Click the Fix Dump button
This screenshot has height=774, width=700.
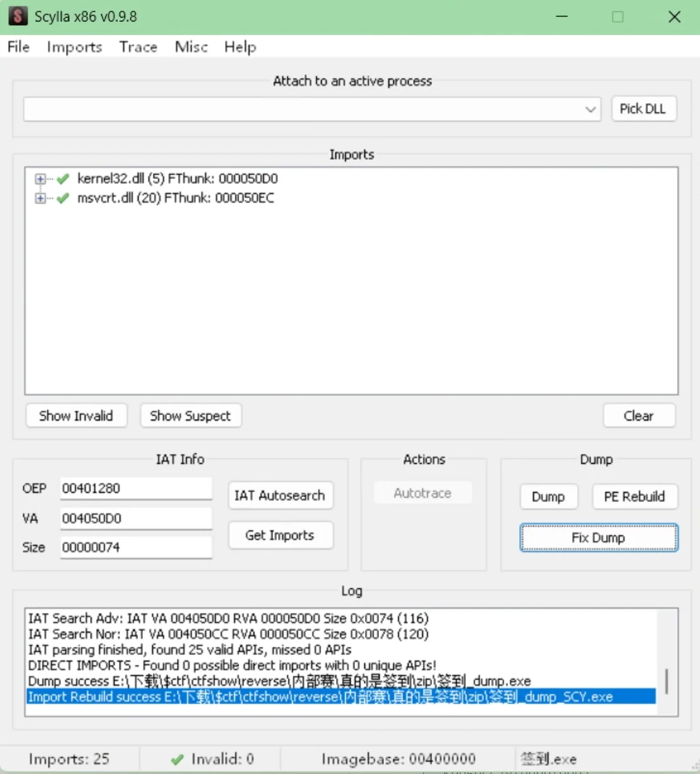pos(599,538)
